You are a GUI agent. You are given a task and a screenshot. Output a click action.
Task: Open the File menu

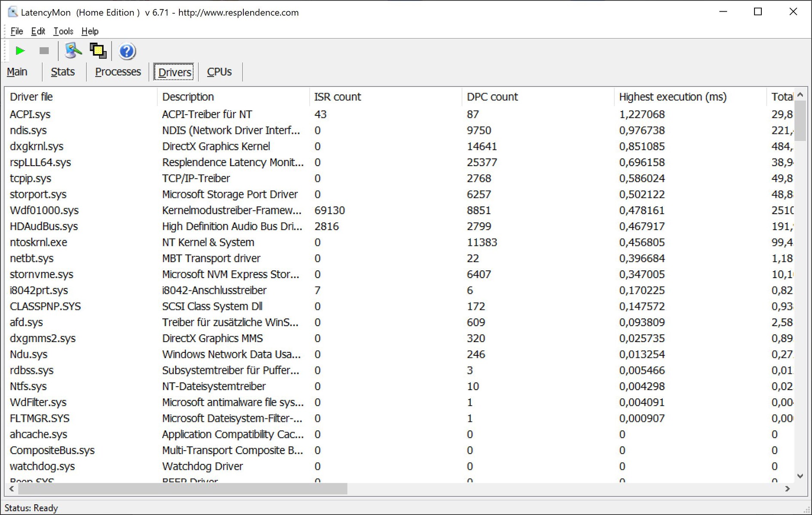point(17,31)
